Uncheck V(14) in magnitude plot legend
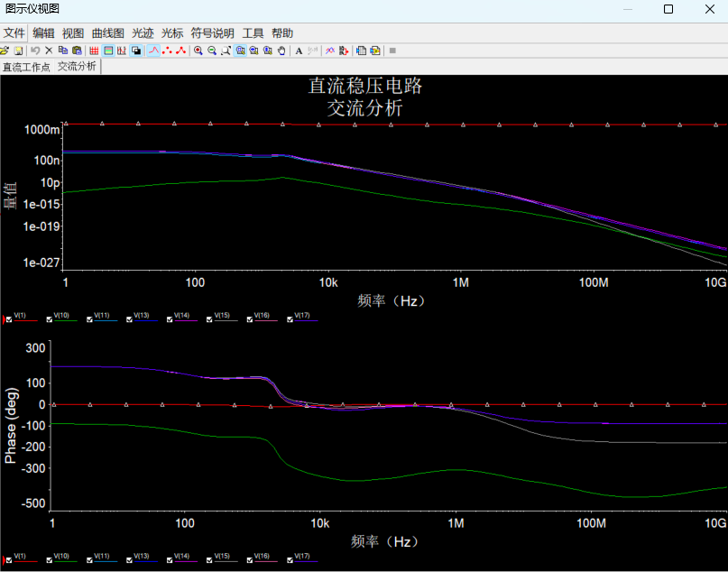This screenshot has width=728, height=572. pyautogui.click(x=170, y=319)
